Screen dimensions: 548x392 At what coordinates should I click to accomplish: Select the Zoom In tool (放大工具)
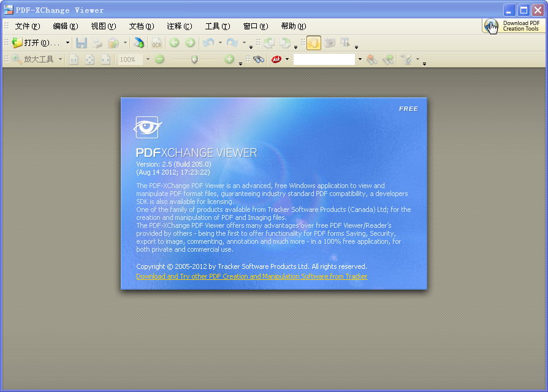[32, 59]
